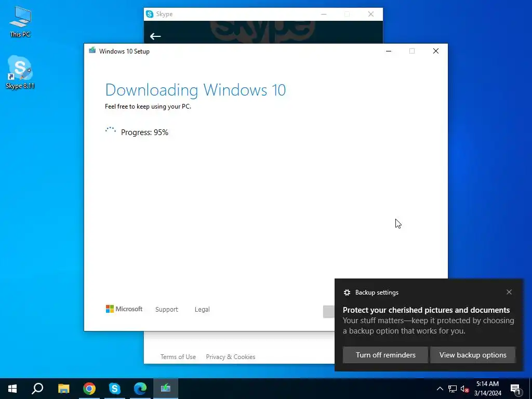
Task: Show hidden system tray icons
Action: [440, 389]
